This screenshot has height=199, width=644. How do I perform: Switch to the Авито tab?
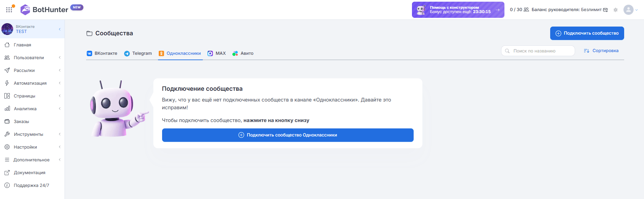click(x=243, y=53)
